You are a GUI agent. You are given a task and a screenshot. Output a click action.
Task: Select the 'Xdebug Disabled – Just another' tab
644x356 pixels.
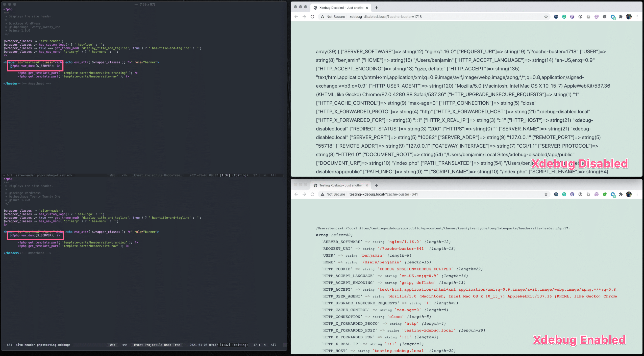coord(341,8)
